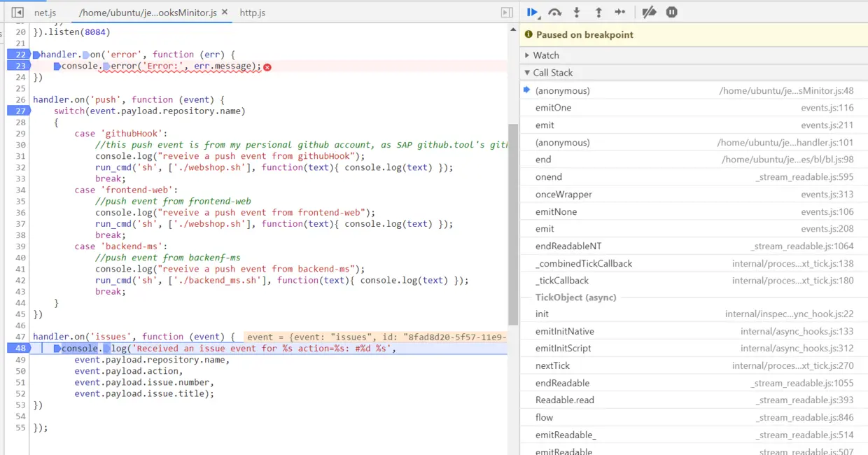Click the 'Paused on breakpoint' banner
This screenshot has width=868, height=455.
(x=694, y=34)
